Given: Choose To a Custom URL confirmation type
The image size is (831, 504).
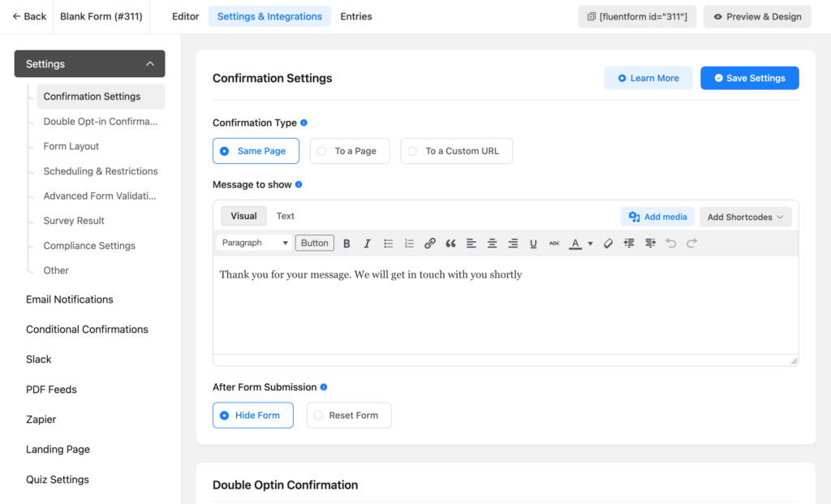Looking at the screenshot, I should coord(456,151).
